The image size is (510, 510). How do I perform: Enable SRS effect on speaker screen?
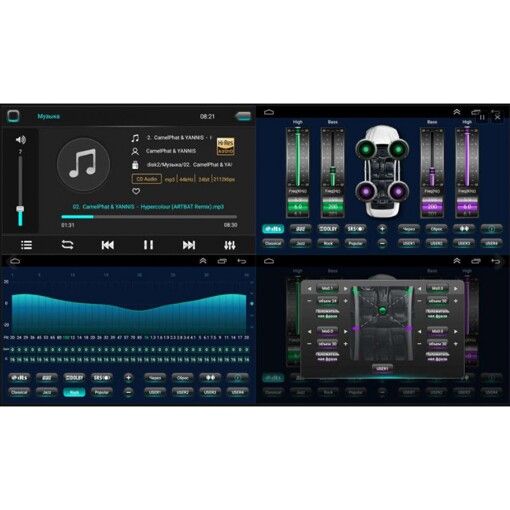click(x=355, y=229)
